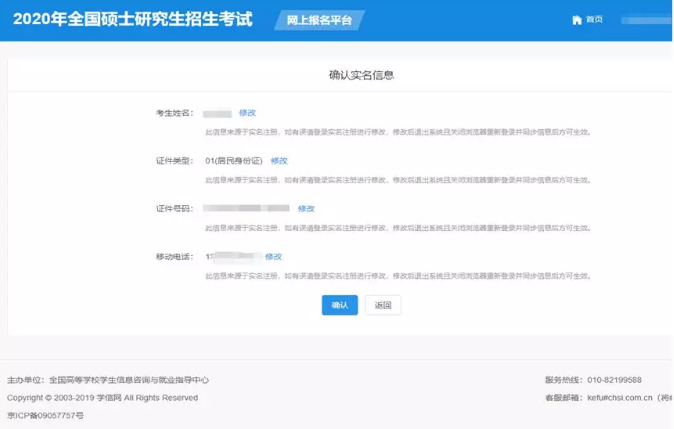Click the home icon in header

pos(576,20)
